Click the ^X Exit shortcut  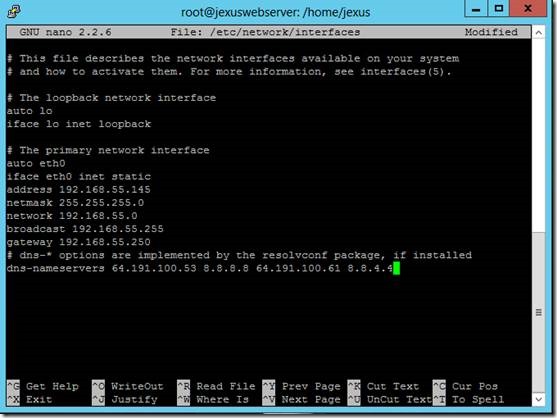(x=30, y=400)
